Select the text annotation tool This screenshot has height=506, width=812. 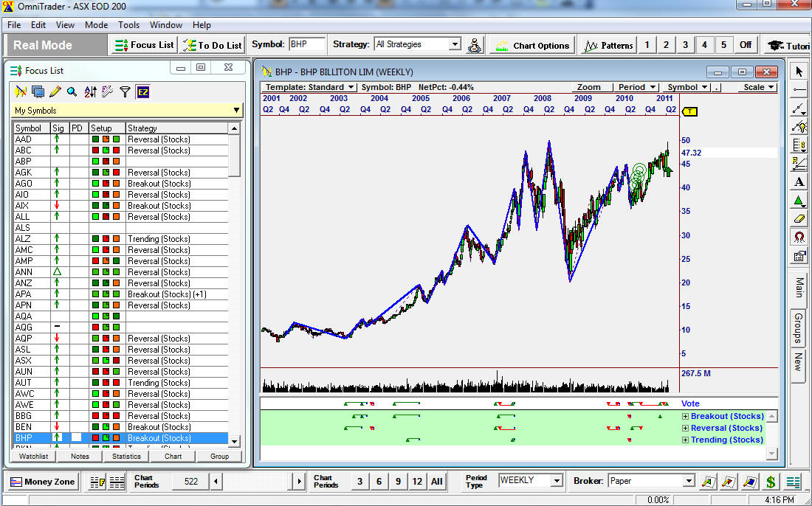(799, 182)
